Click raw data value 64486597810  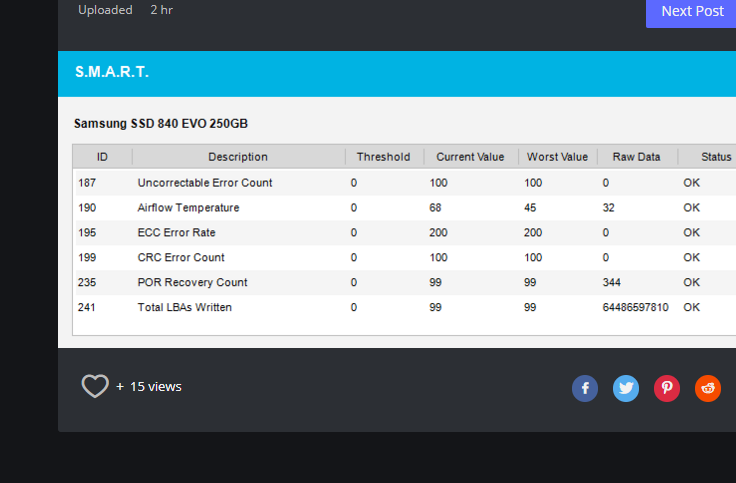pyautogui.click(x=636, y=307)
